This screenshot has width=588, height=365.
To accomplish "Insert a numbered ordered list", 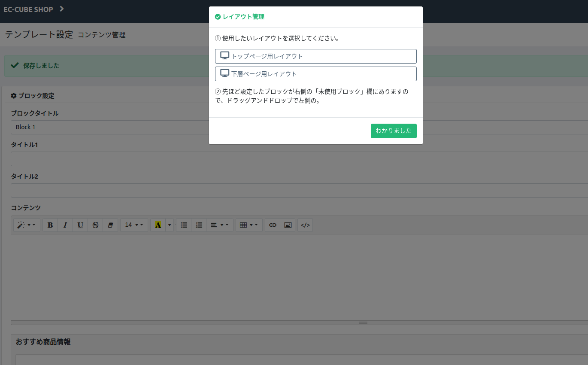I will point(199,225).
